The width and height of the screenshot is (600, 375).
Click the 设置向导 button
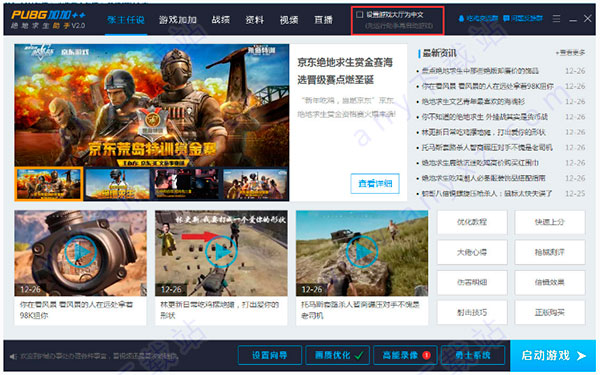pyautogui.click(x=270, y=355)
